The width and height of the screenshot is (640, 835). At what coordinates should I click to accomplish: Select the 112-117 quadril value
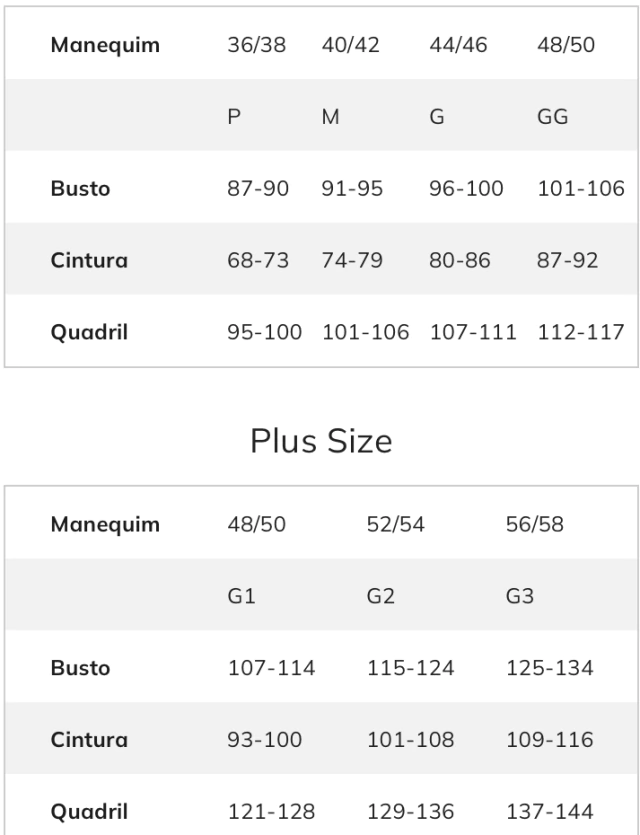click(x=581, y=332)
